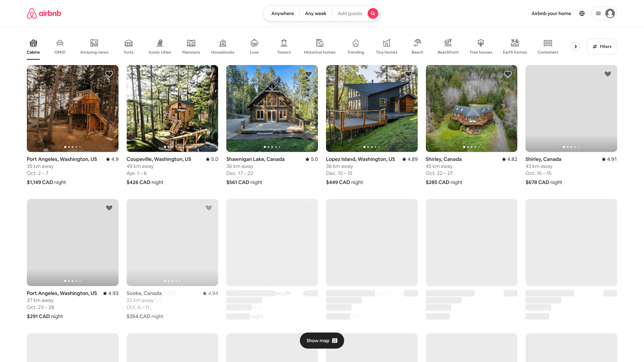Open the language globe selector
The width and height of the screenshot is (644, 362).
(x=582, y=13)
